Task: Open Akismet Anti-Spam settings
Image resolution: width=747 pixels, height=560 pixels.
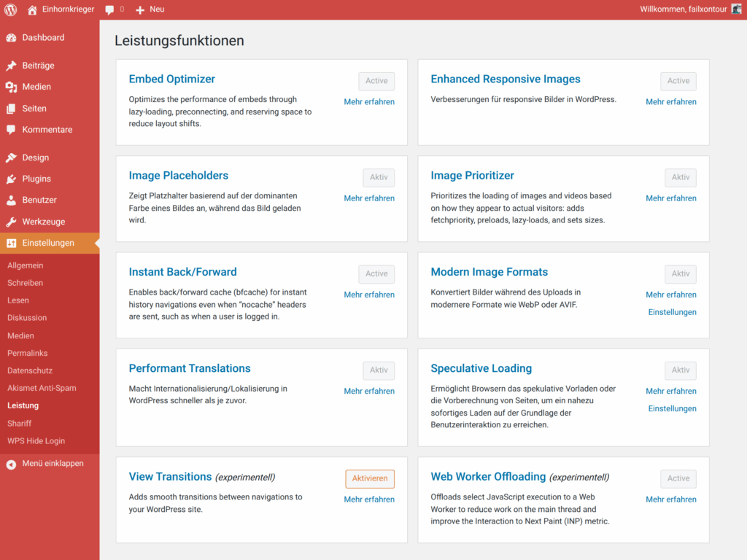Action: 42,388
